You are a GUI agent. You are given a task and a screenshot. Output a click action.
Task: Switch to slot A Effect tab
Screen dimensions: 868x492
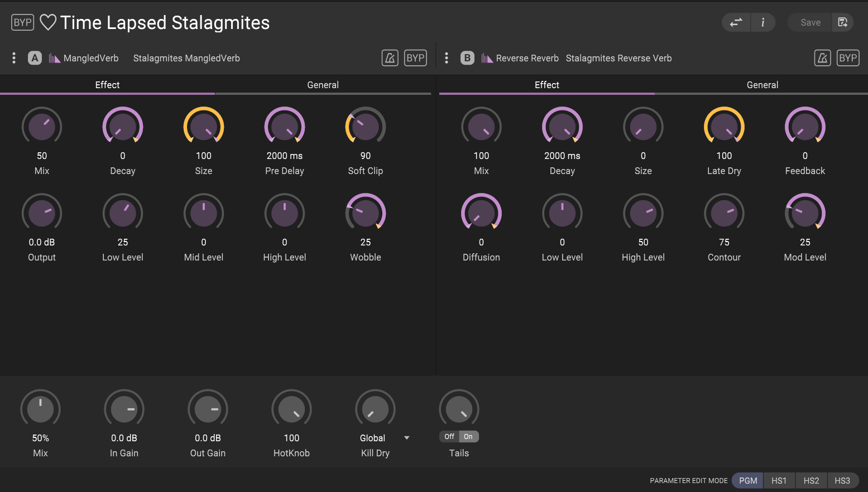[x=107, y=85]
